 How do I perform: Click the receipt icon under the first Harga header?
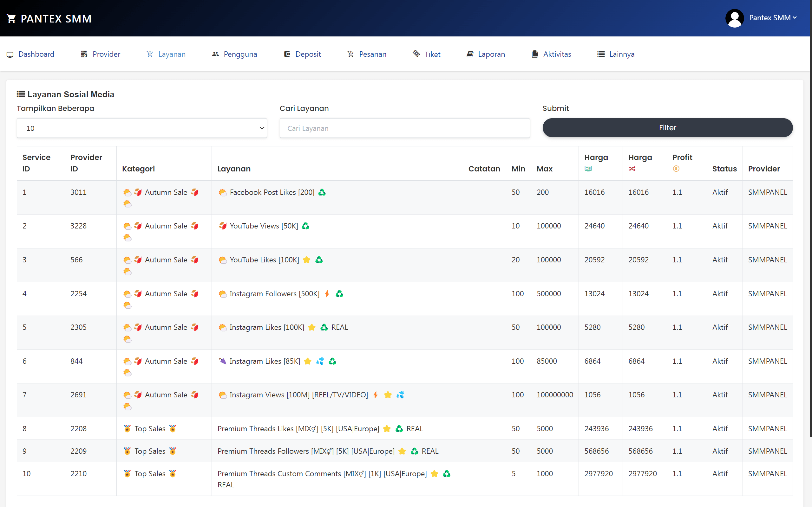pos(588,169)
